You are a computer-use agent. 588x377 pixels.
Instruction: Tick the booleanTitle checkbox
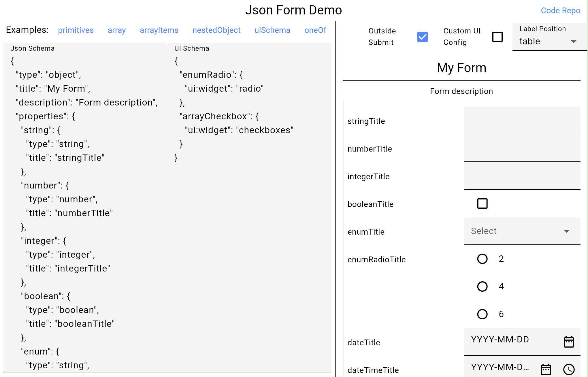tap(482, 203)
